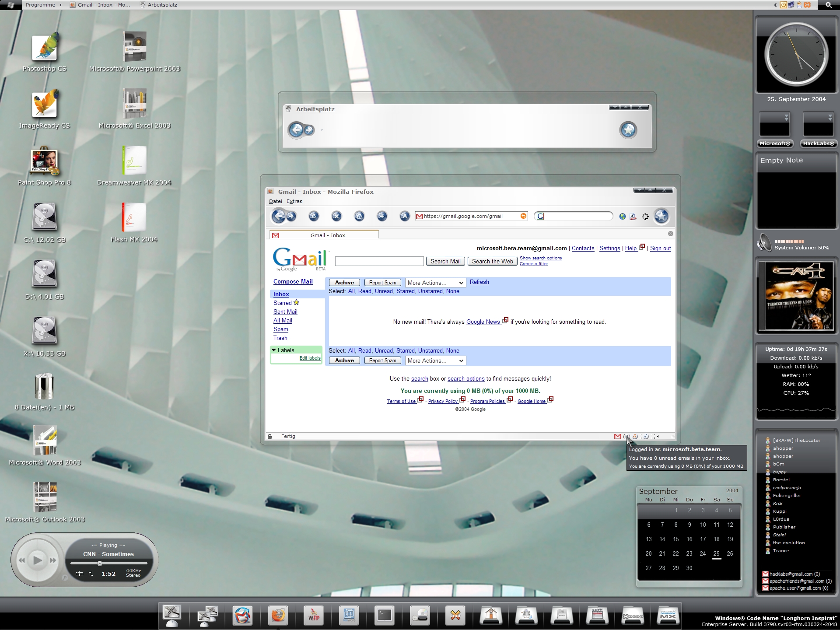Go to previous track in music player
The image size is (840, 630).
(21, 560)
